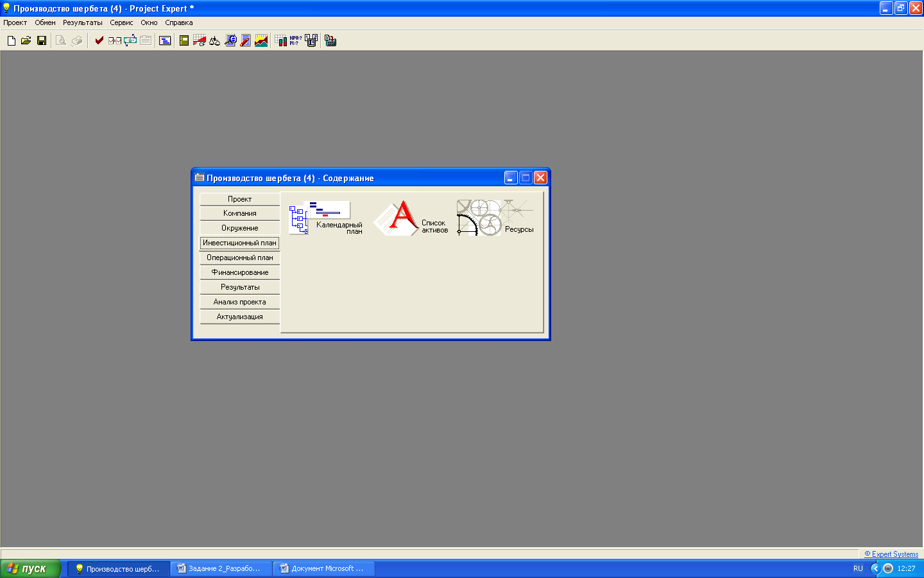Viewport: 924px width, 578px height.
Task: Click the RU language indicator
Action: click(x=858, y=568)
